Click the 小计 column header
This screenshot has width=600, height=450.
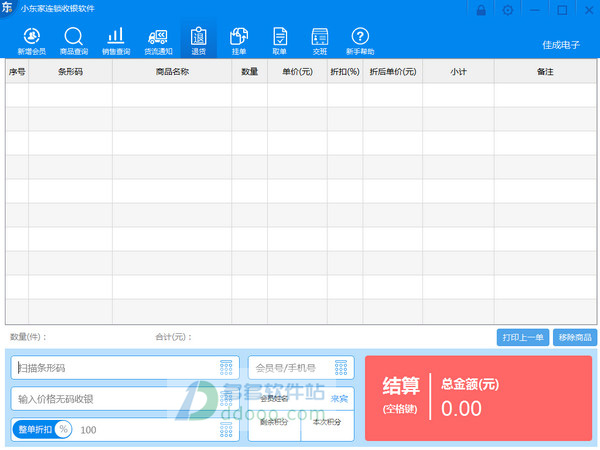pyautogui.click(x=458, y=72)
